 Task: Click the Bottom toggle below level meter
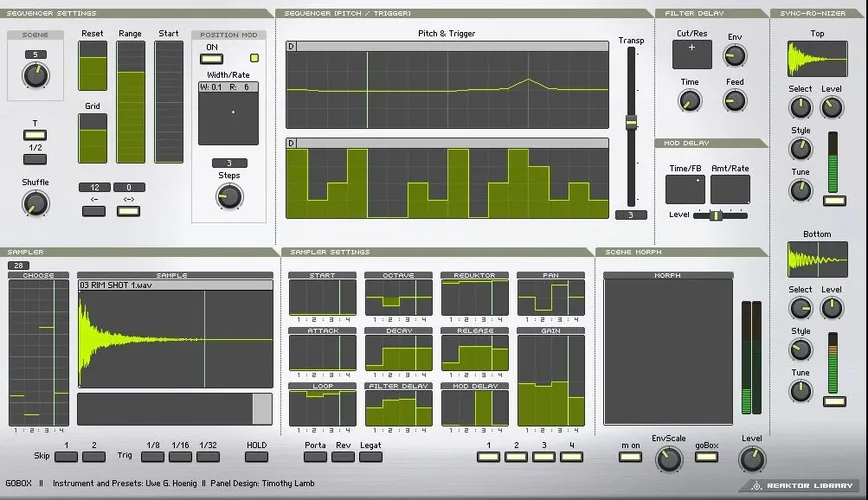834,401
